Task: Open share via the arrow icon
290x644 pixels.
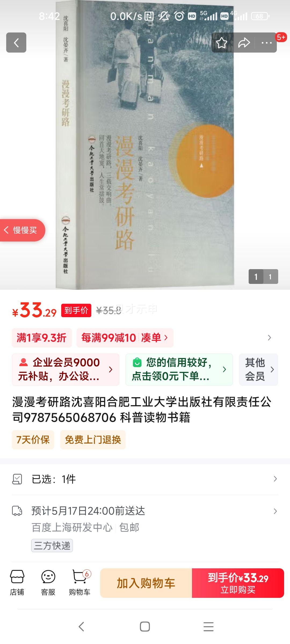Action: tap(244, 43)
